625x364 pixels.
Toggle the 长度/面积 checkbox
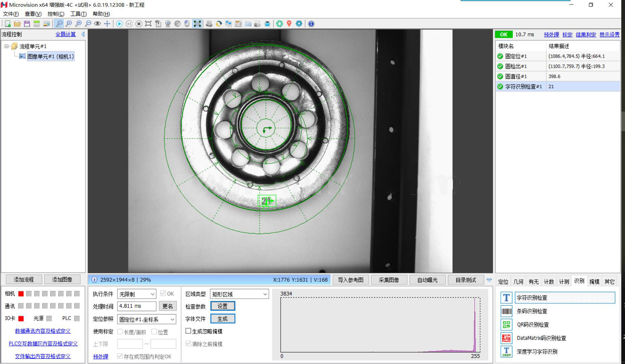tap(120, 332)
